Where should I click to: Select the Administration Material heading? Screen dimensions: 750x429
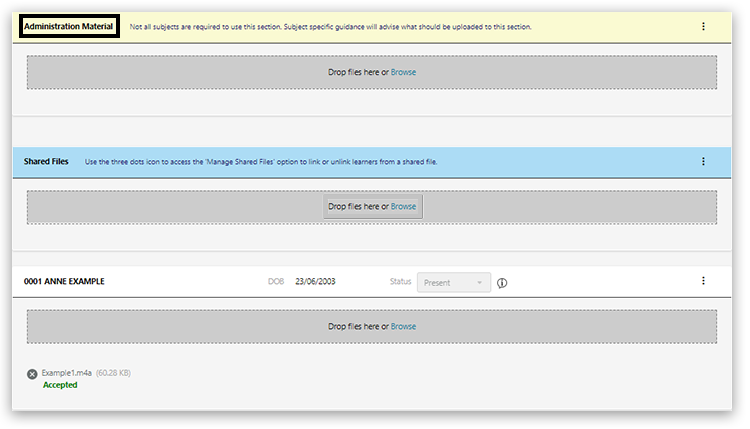click(69, 27)
